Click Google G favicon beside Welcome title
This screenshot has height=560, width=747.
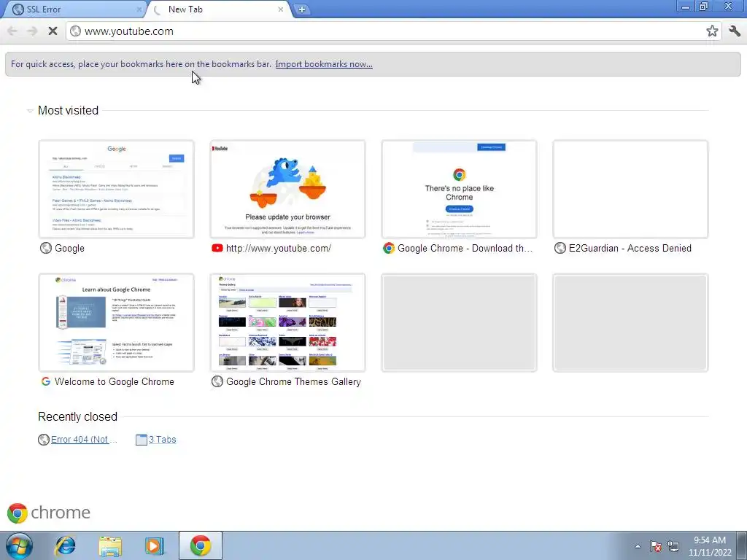click(x=46, y=381)
